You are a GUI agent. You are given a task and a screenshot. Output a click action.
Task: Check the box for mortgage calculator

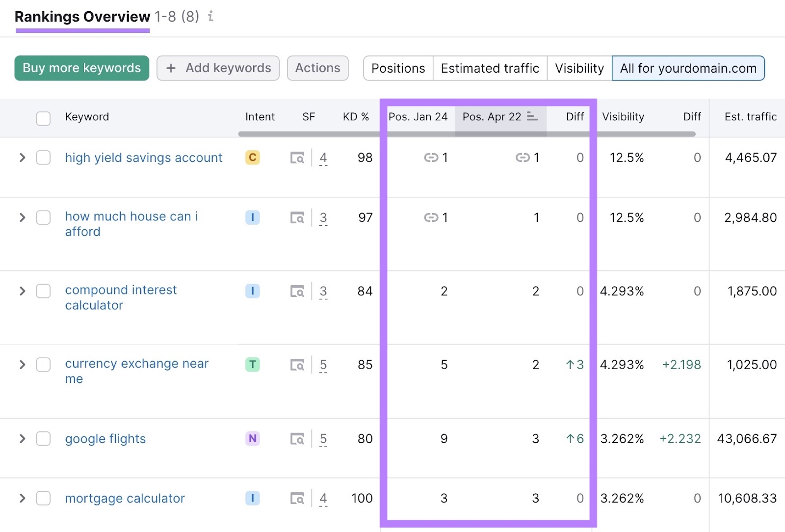pyautogui.click(x=43, y=499)
